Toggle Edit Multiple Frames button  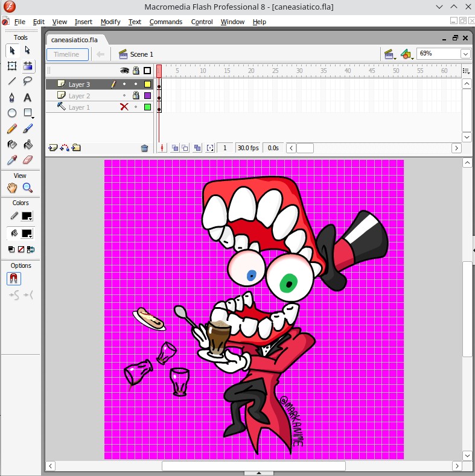point(197,148)
